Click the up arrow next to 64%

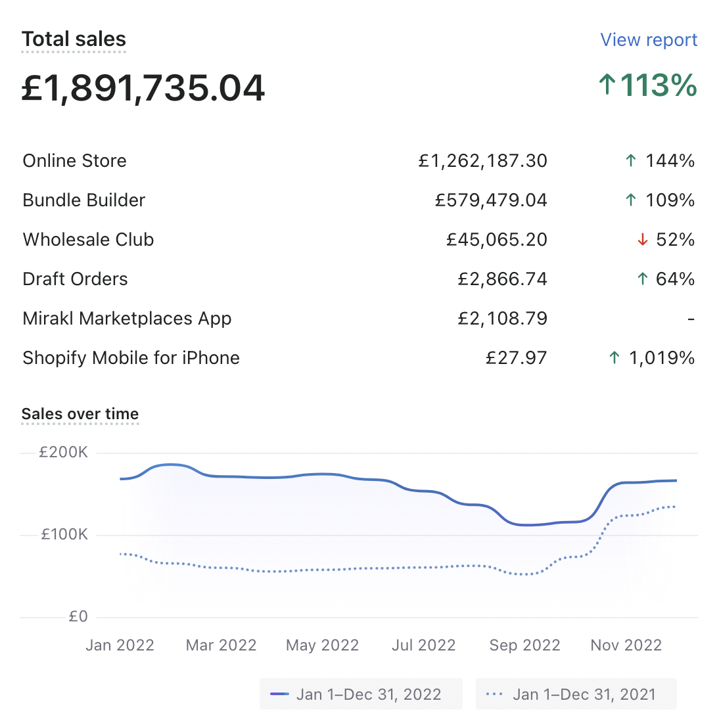(x=642, y=279)
